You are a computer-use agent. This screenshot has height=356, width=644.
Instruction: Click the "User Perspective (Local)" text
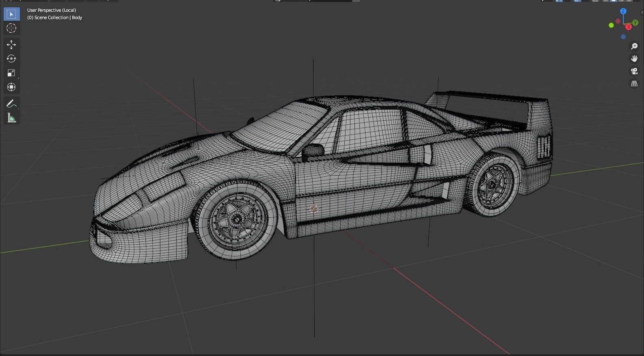click(52, 10)
